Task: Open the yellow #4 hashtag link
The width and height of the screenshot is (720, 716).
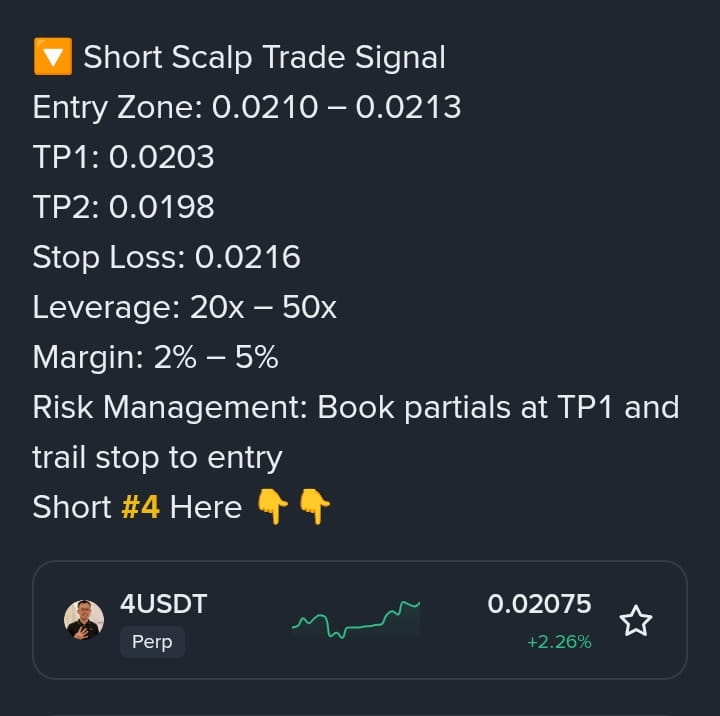Action: (140, 507)
